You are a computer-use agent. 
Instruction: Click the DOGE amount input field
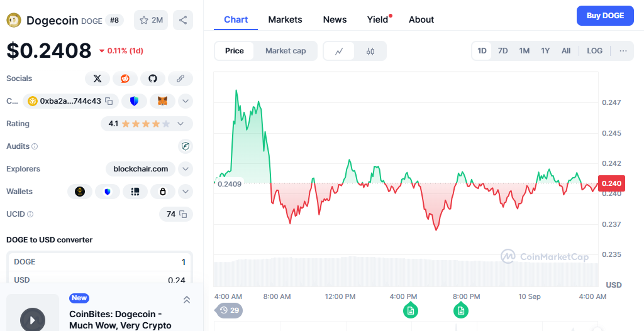(100, 262)
